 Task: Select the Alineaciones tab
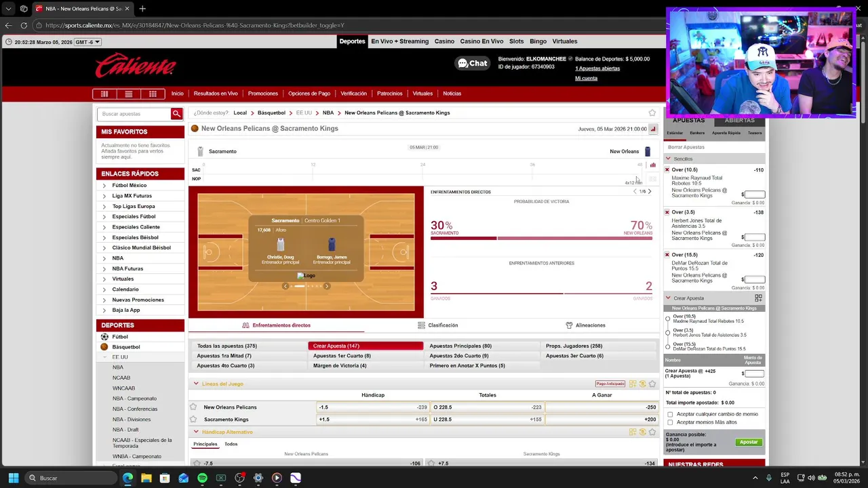585,325
